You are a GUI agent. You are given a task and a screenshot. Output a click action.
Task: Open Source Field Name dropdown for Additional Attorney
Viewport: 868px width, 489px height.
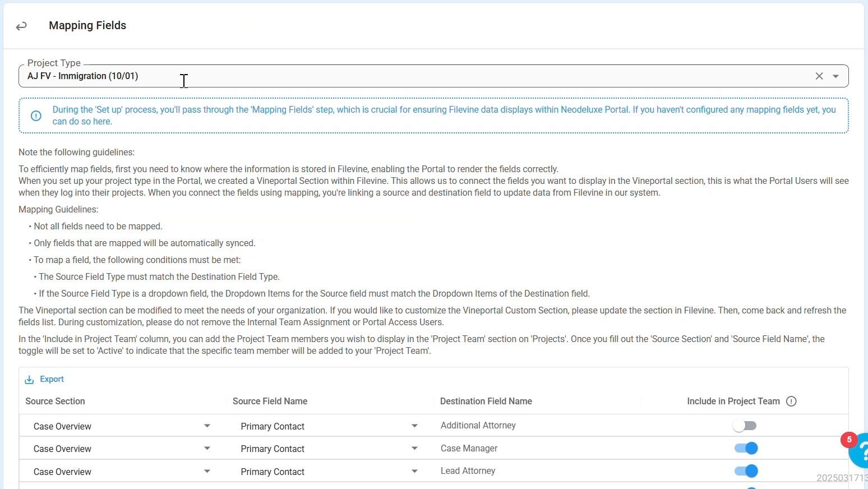click(414, 426)
